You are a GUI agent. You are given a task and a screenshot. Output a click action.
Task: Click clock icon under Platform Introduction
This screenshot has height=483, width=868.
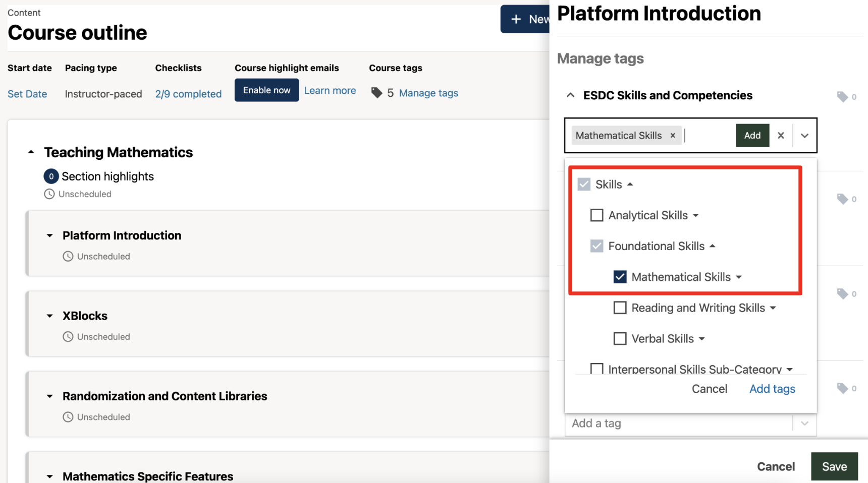coord(68,257)
